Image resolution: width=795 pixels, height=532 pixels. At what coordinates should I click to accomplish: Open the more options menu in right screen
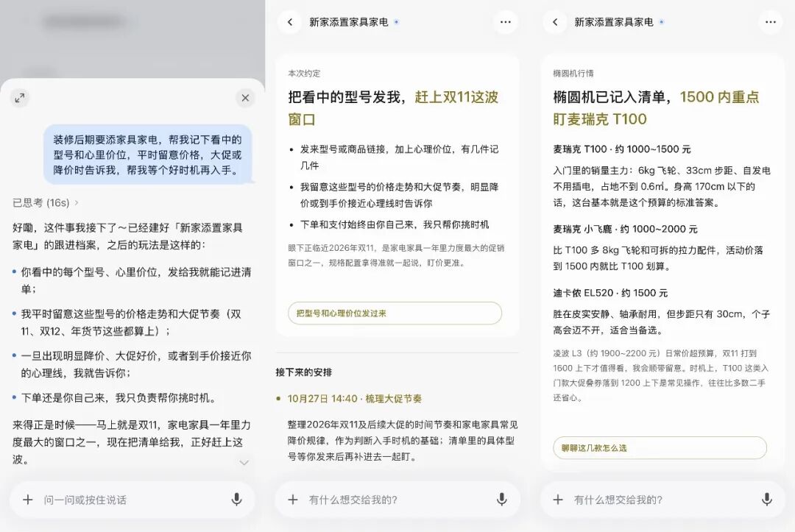pos(771,22)
